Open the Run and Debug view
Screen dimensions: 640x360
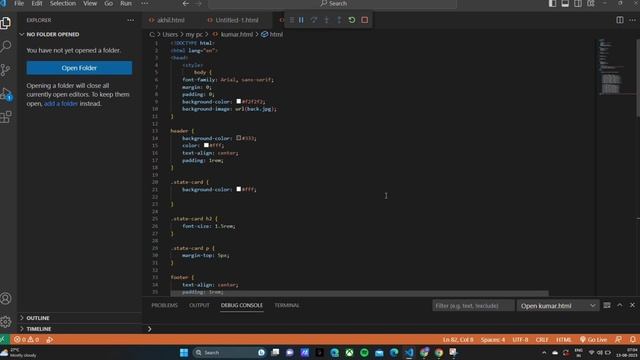pos(6,94)
